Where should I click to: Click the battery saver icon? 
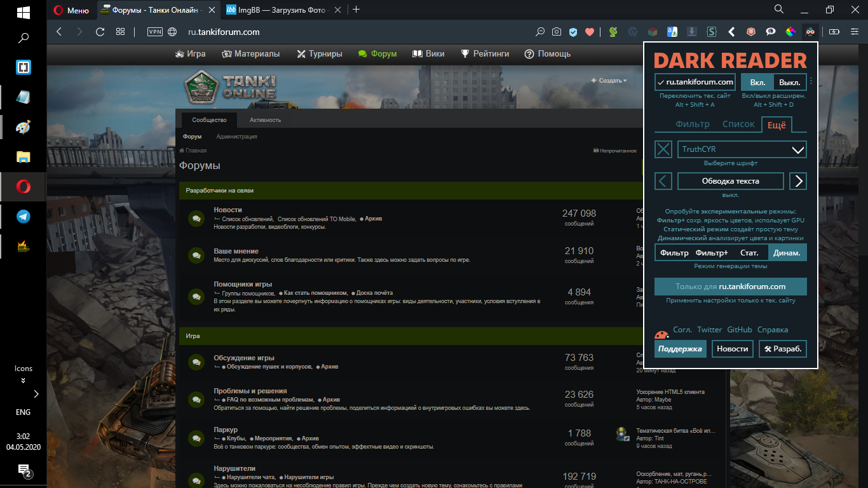point(834,32)
